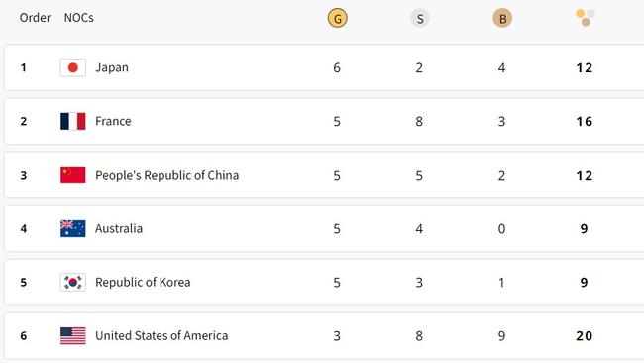Open the France country link
Screen dimensions: 644x363
tap(113, 121)
